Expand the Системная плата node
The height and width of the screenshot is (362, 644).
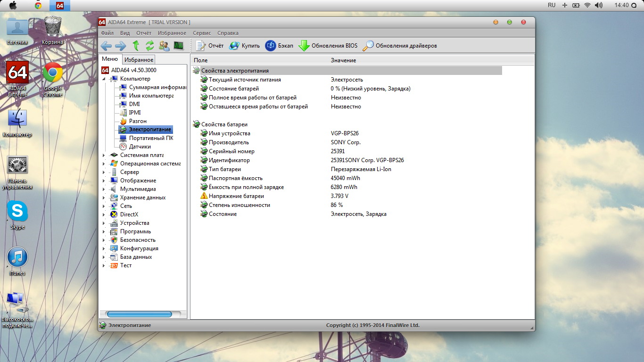coord(104,155)
